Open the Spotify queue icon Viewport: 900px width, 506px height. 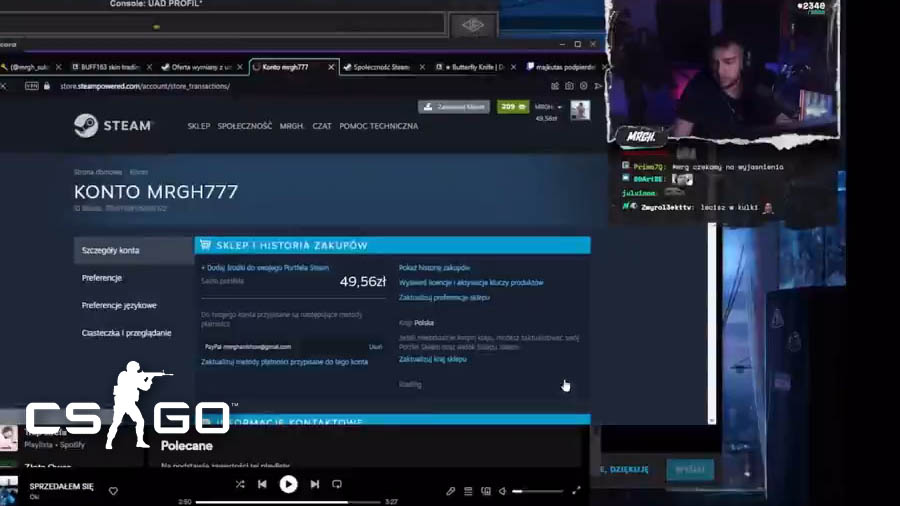click(468, 491)
